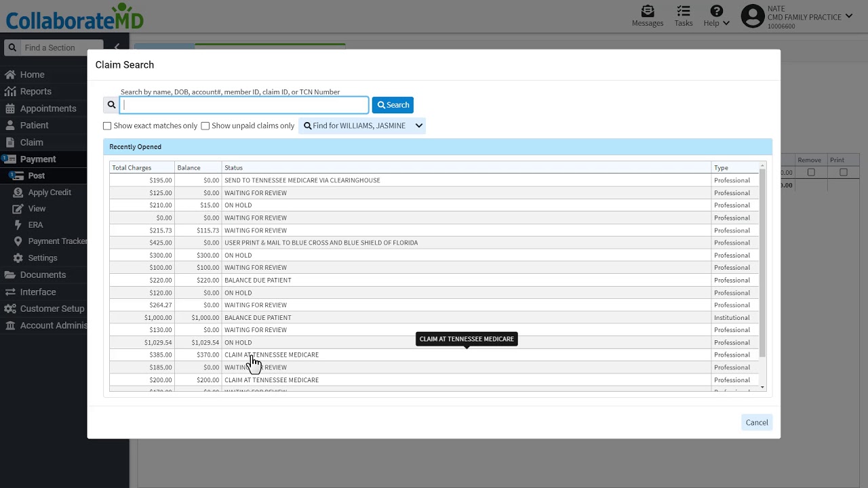
Task: Click the results list scroll-down arrow
Action: tap(763, 388)
